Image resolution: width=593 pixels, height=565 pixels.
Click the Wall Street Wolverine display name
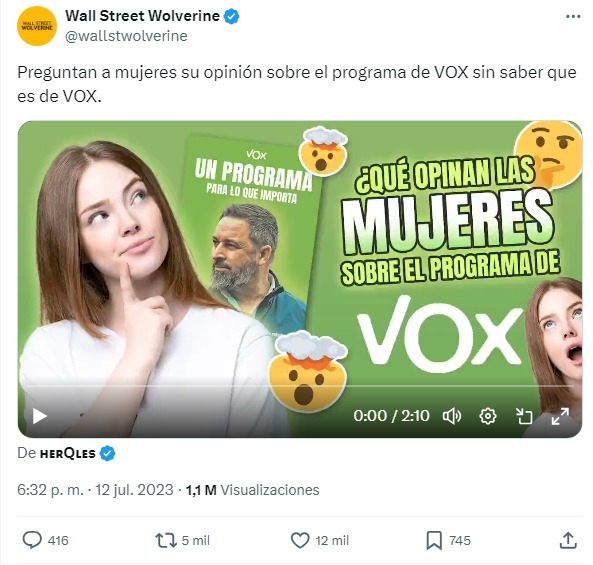142,16
